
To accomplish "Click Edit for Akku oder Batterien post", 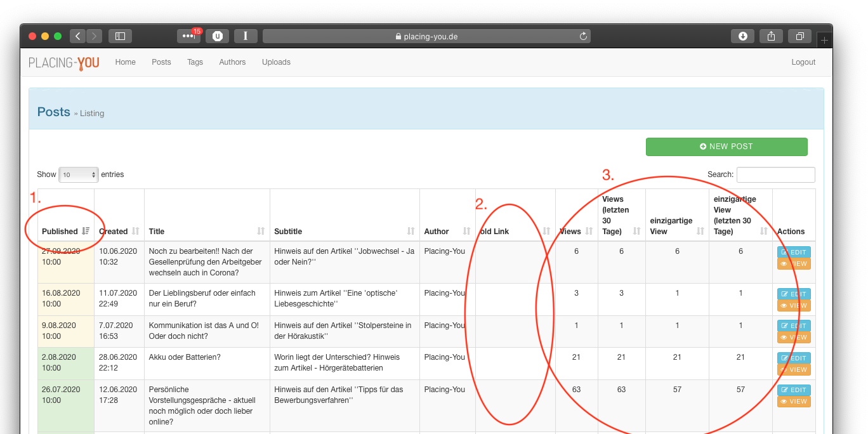I will tap(794, 358).
